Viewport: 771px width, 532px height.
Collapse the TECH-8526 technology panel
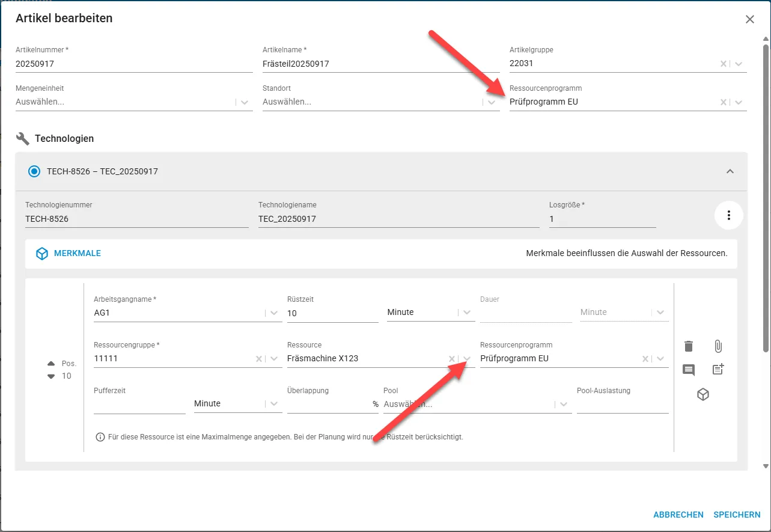730,171
